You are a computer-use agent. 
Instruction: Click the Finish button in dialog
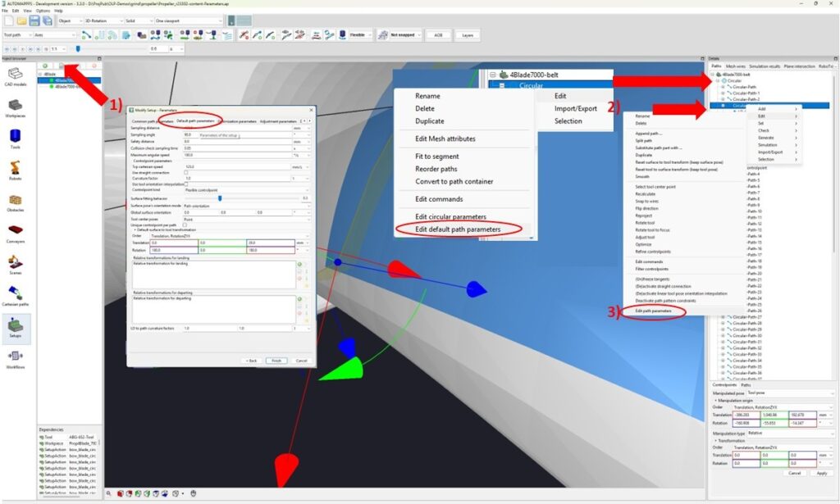coord(276,361)
